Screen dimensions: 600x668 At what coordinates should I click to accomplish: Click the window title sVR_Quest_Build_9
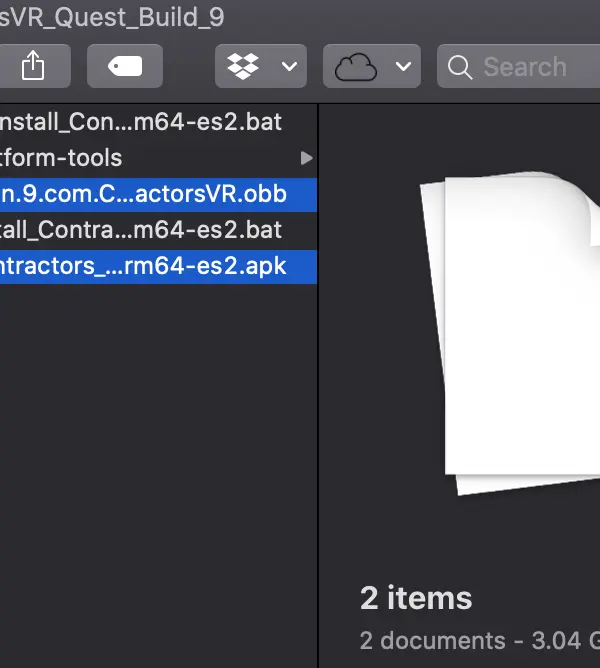tap(112, 17)
